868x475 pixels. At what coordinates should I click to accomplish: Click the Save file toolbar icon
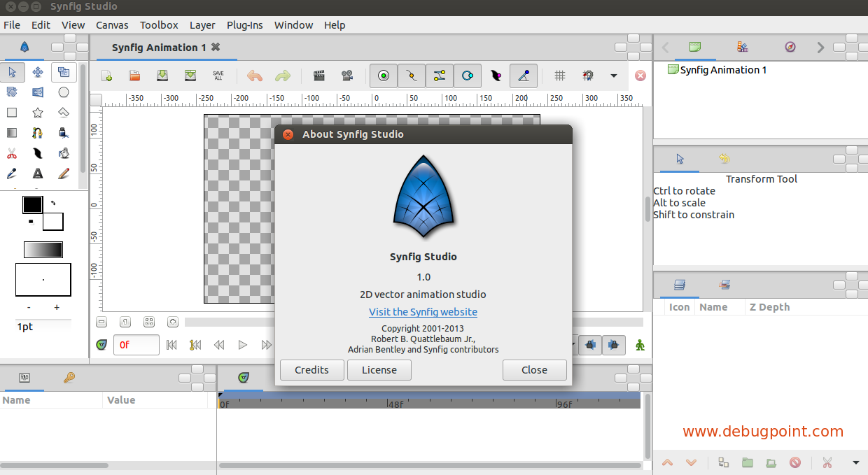162,76
